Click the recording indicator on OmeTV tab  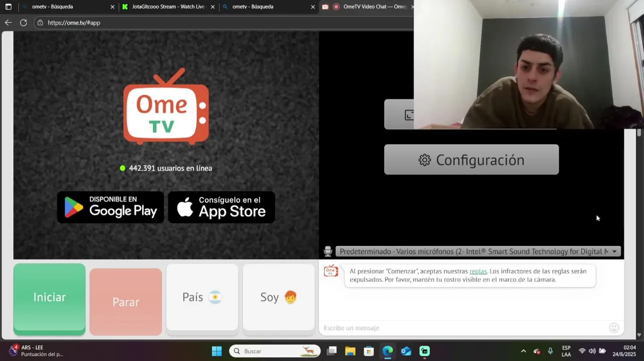pos(336,7)
